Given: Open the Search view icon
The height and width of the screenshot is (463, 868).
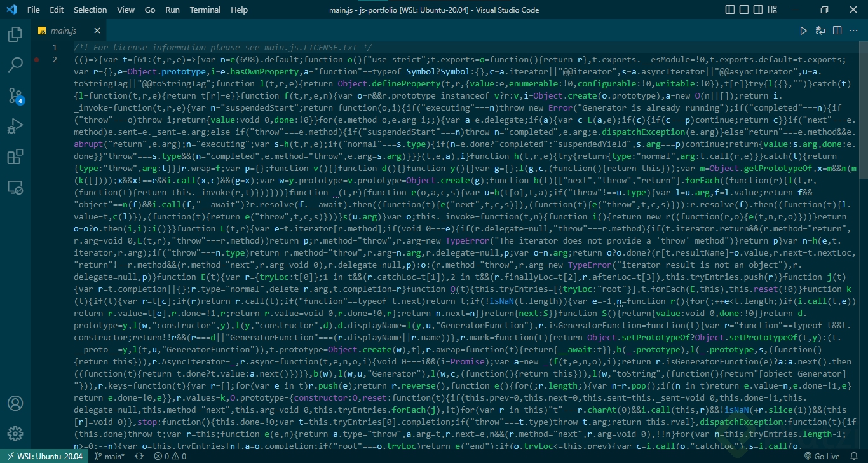Looking at the screenshot, I should coord(15,64).
